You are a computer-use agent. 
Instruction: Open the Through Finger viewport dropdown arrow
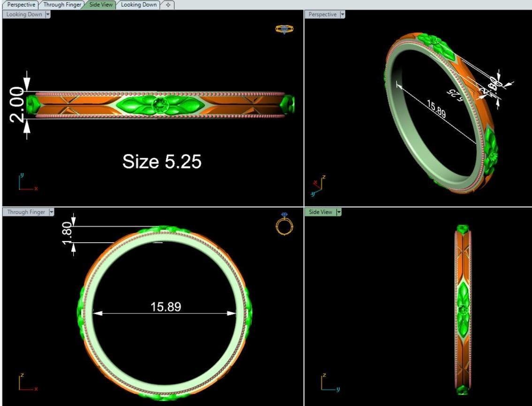(x=51, y=212)
